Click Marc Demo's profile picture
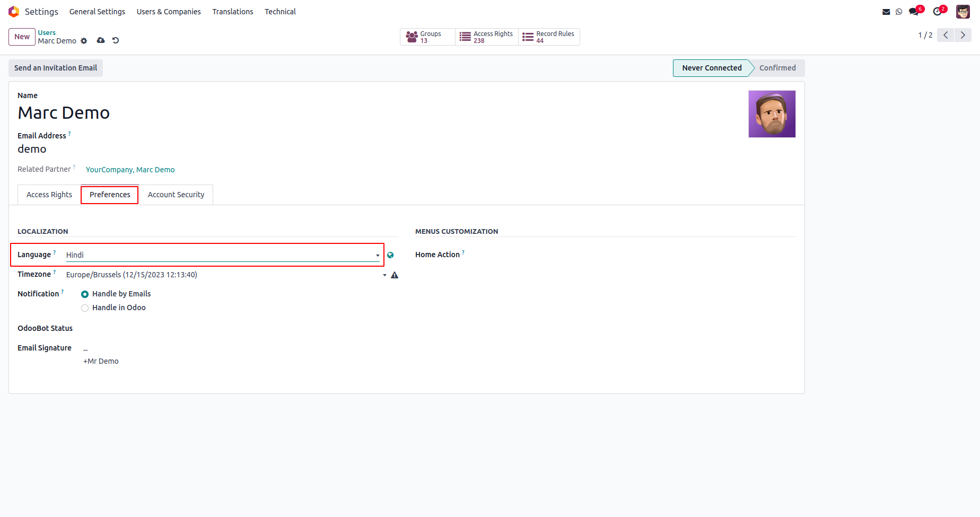 pyautogui.click(x=772, y=114)
